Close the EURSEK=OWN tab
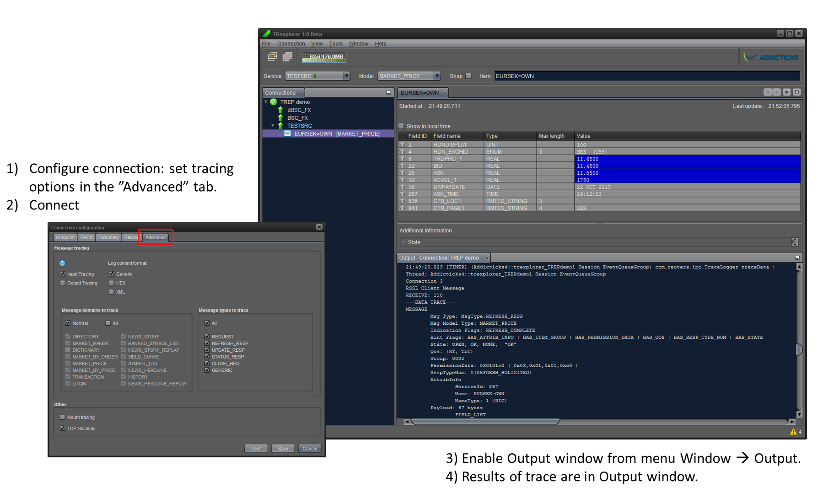 click(444, 93)
